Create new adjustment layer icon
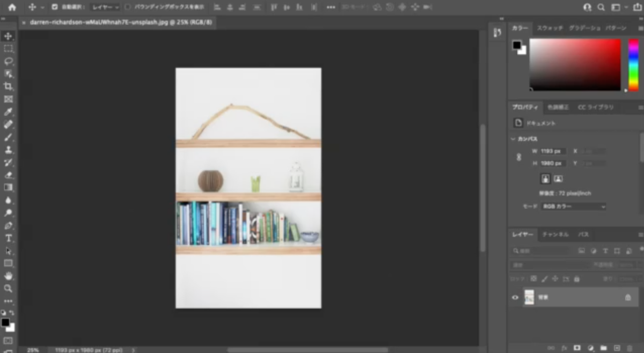Viewport: 644px width, 353px height. [590, 348]
